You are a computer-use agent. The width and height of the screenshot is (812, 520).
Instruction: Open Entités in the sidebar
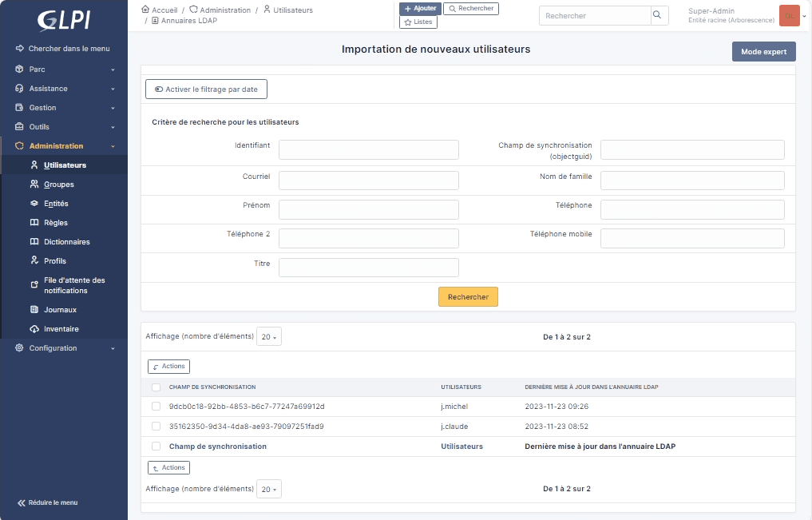[x=56, y=204]
